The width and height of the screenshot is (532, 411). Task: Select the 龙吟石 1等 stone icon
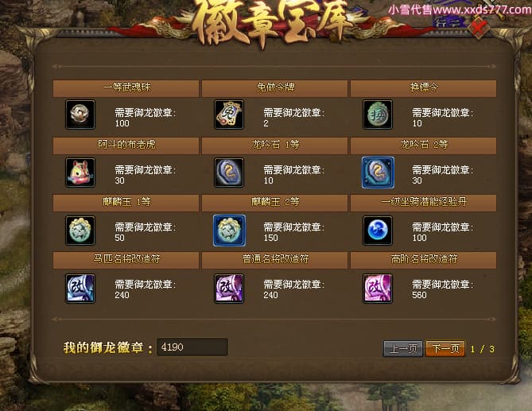(229, 173)
